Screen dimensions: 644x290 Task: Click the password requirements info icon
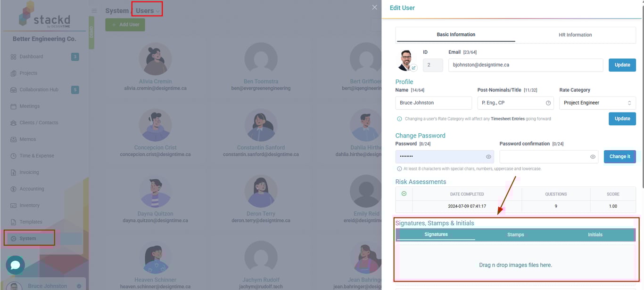(399, 169)
